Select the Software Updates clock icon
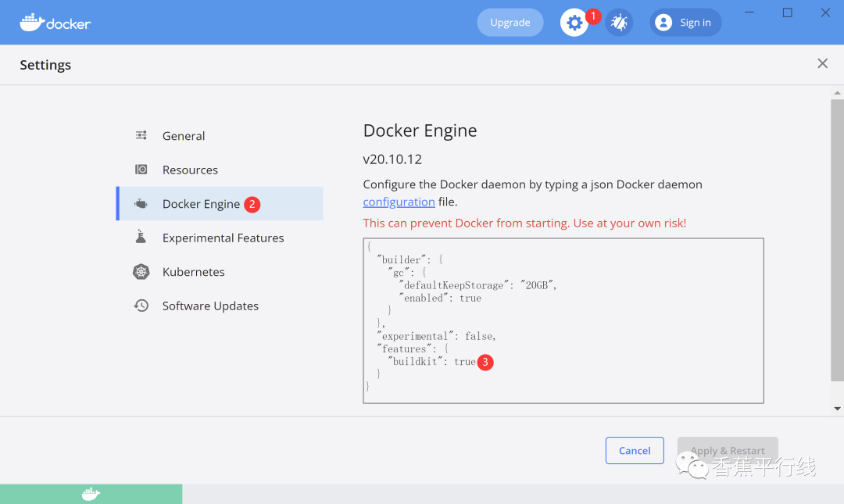The height and width of the screenshot is (504, 844). pos(141,306)
